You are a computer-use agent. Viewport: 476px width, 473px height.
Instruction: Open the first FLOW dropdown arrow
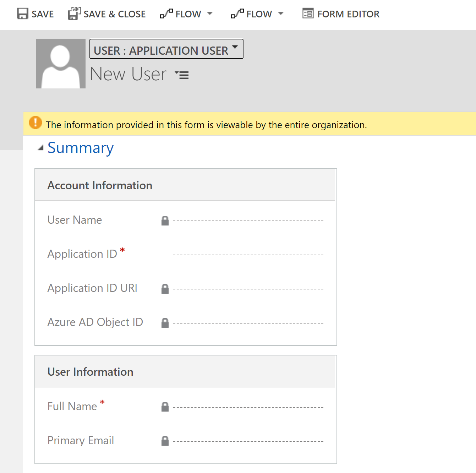point(210,13)
